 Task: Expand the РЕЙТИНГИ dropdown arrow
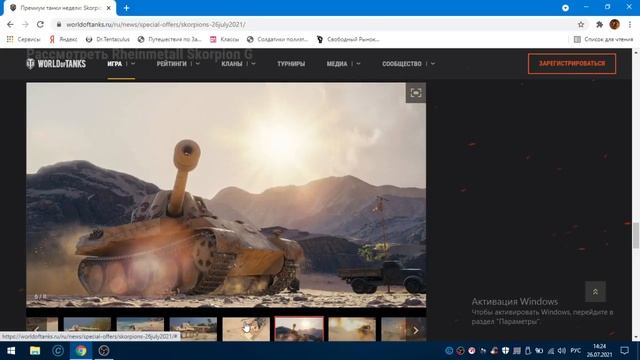coord(198,64)
